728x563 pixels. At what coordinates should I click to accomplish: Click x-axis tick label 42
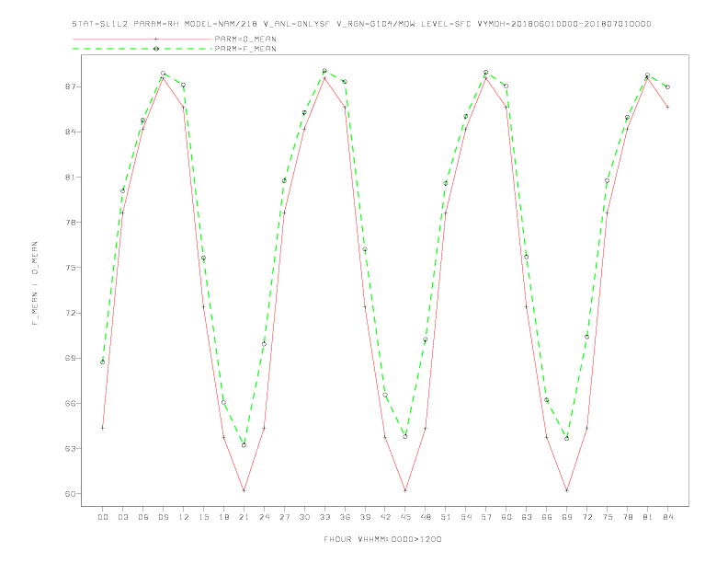pos(385,517)
